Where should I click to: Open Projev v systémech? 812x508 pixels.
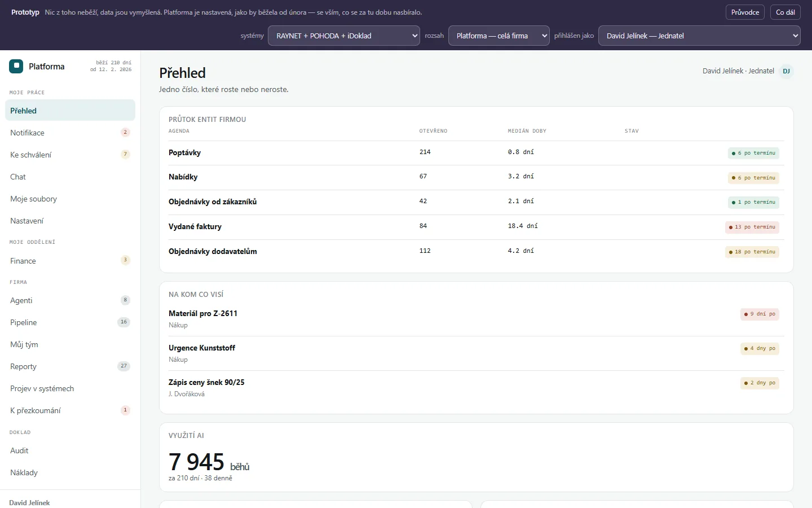pyautogui.click(x=70, y=388)
